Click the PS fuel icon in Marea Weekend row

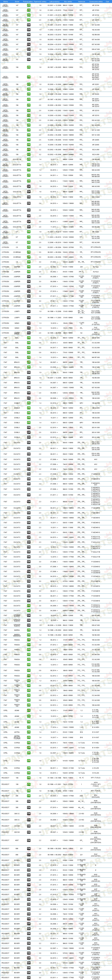[x=29, y=635]
